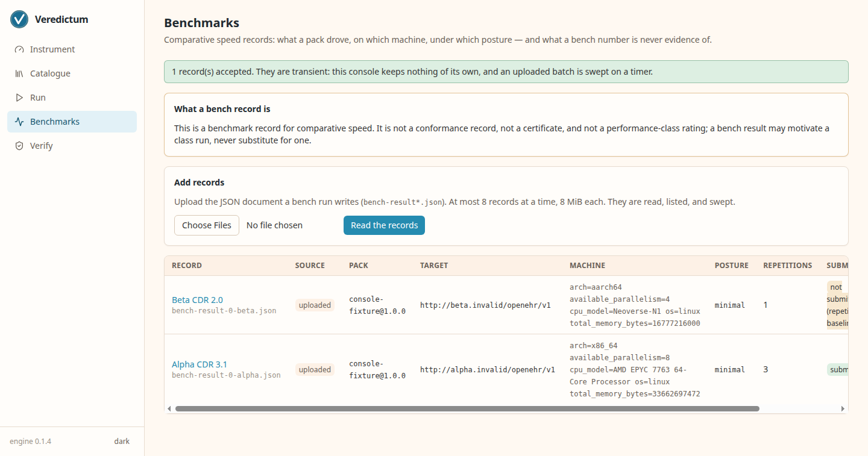Open the Run section
868x456 pixels.
72,98
